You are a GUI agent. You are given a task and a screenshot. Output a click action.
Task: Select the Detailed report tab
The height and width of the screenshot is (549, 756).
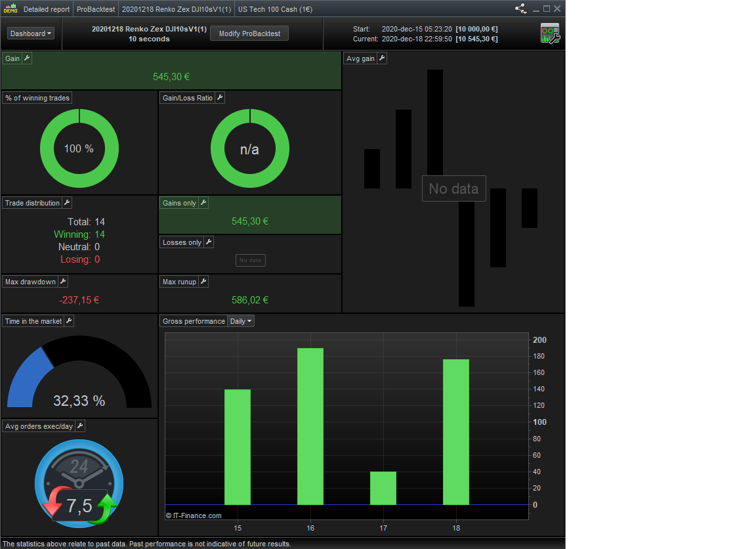coord(47,9)
